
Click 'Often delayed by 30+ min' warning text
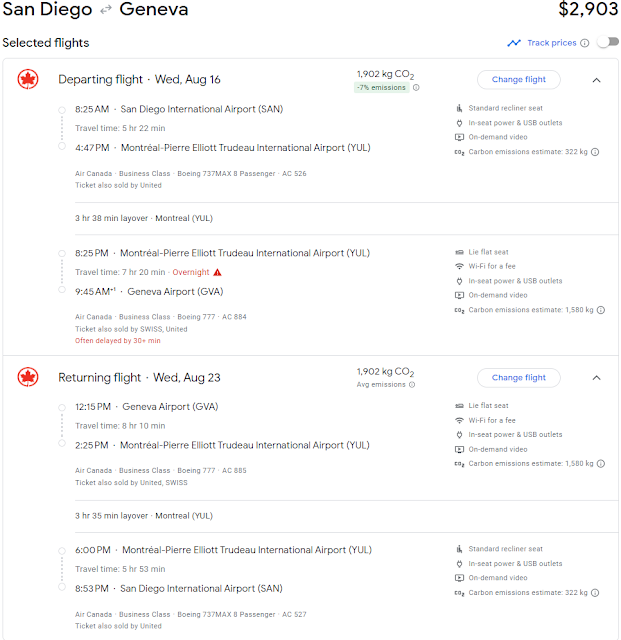(118, 341)
